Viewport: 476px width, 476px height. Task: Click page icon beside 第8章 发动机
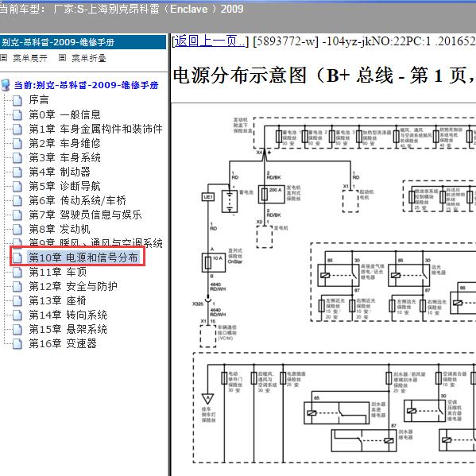pos(17,229)
